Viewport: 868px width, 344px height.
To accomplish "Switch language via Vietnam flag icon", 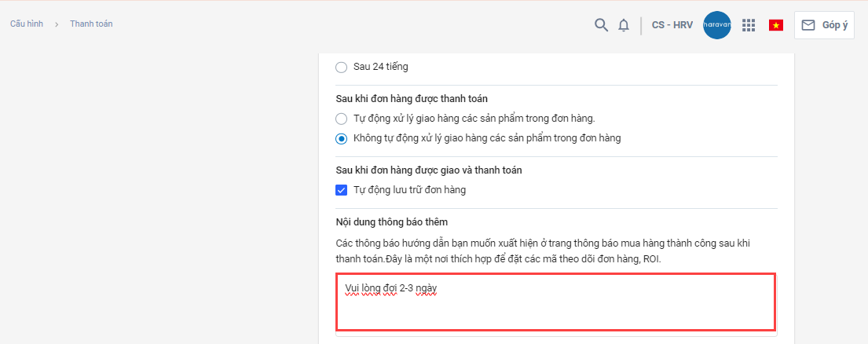I will pyautogui.click(x=776, y=25).
